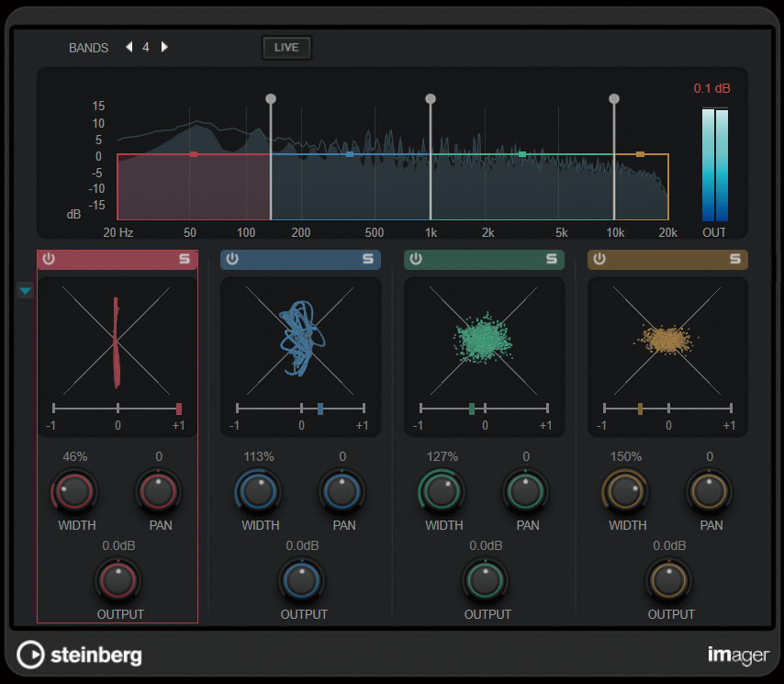Image resolution: width=784 pixels, height=684 pixels.
Task: Click the green band vectorscope display
Action: [484, 341]
